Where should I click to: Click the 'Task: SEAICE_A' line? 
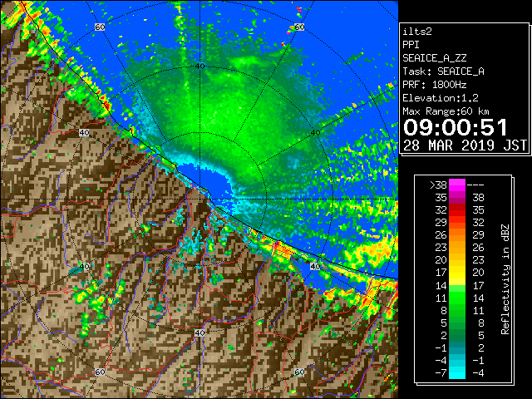pyautogui.click(x=443, y=71)
